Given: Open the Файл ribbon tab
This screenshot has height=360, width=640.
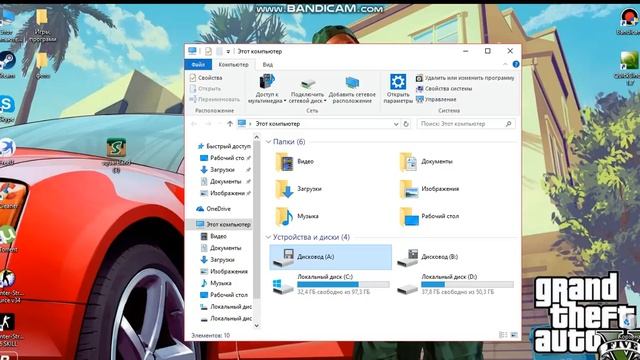Looking at the screenshot, I should point(198,64).
